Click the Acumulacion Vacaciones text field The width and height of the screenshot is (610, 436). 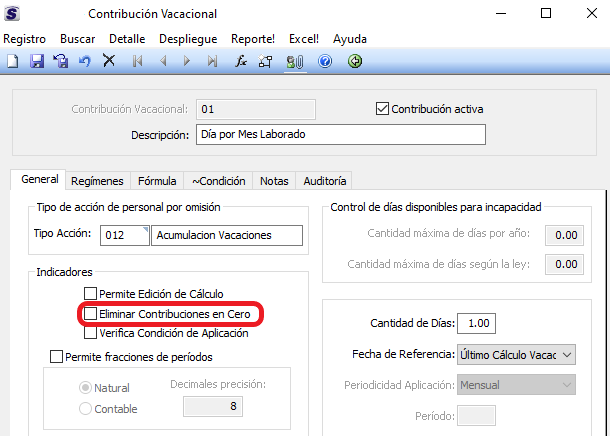(x=227, y=235)
